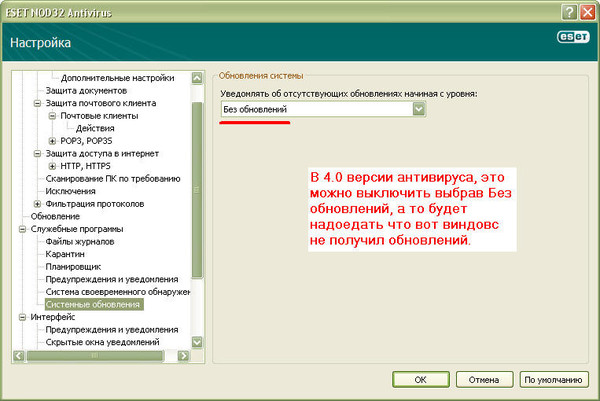Image resolution: width=600 pixels, height=401 pixels.
Task: Click the Отмена cancel button
Action: pyautogui.click(x=484, y=380)
